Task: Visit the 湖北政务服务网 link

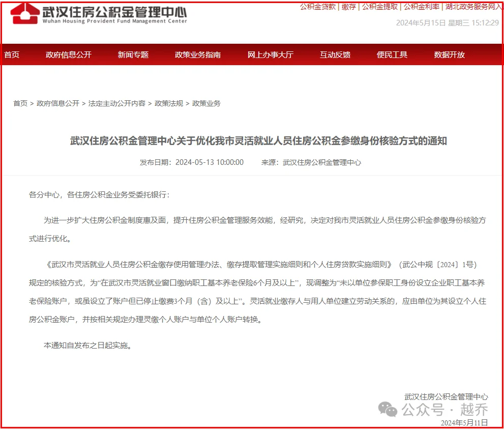Action: (x=474, y=7)
